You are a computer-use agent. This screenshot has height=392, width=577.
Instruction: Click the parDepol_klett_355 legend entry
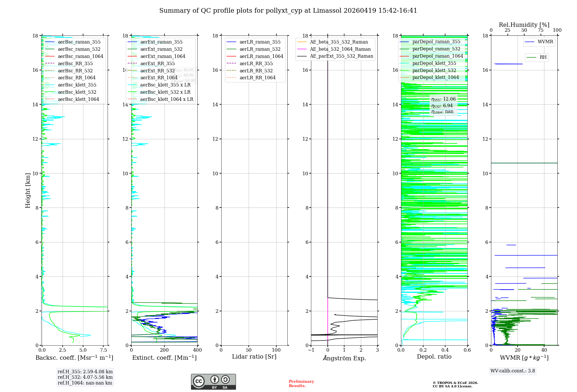[434, 63]
